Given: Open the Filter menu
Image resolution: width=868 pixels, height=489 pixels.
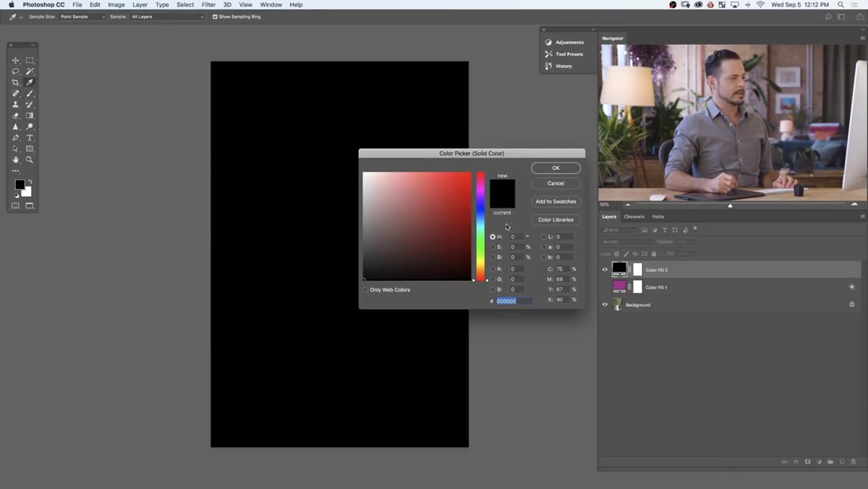Looking at the screenshot, I should pyautogui.click(x=208, y=4).
